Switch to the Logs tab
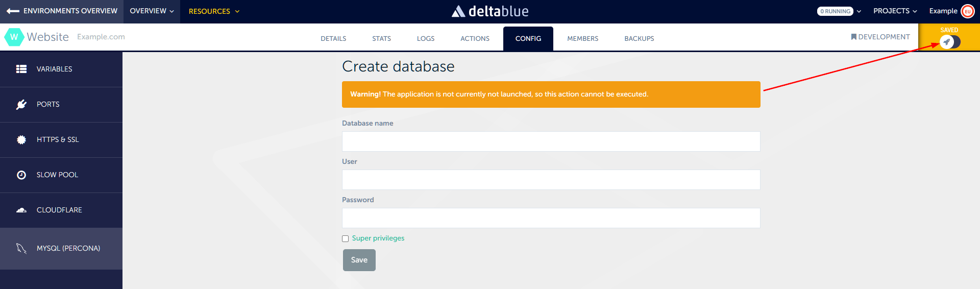The height and width of the screenshot is (289, 980). (x=425, y=39)
